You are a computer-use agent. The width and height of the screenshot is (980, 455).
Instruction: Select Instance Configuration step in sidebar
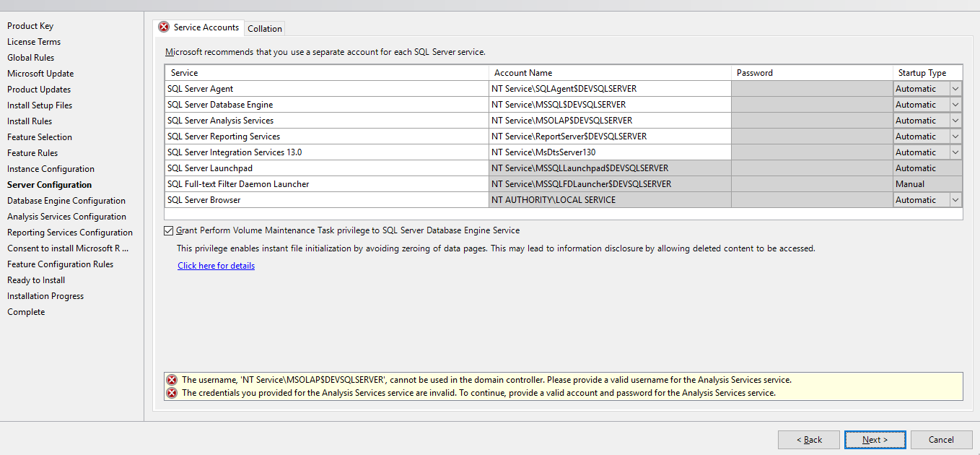51,169
